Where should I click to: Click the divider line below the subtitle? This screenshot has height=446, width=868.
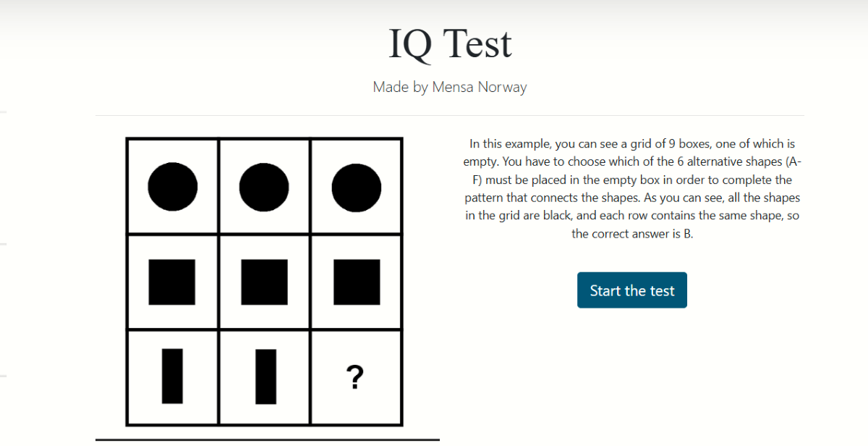(x=450, y=114)
